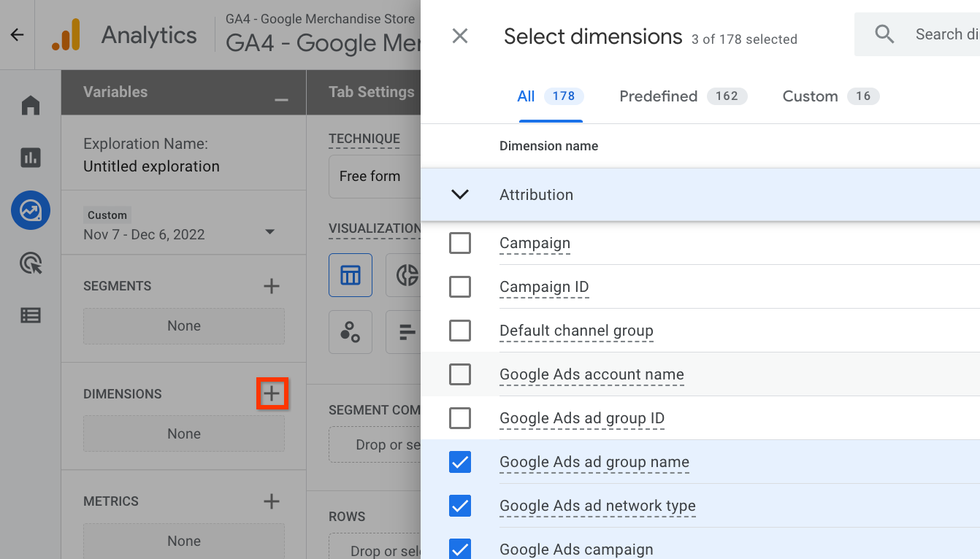
Task: Click Google Ads ad network type label
Action: click(x=597, y=506)
